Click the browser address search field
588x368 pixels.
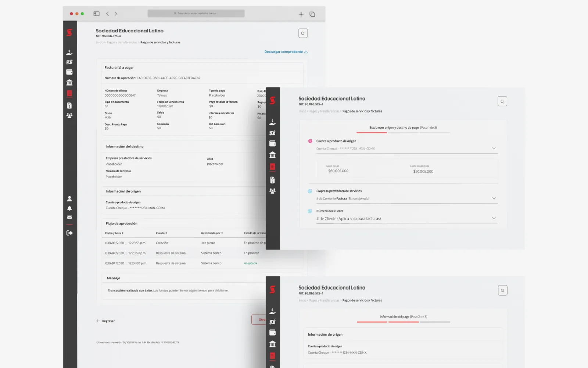coord(196,13)
